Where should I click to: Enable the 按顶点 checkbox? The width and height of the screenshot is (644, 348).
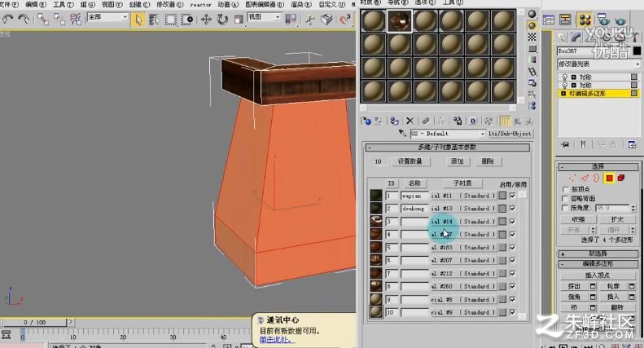(565, 189)
